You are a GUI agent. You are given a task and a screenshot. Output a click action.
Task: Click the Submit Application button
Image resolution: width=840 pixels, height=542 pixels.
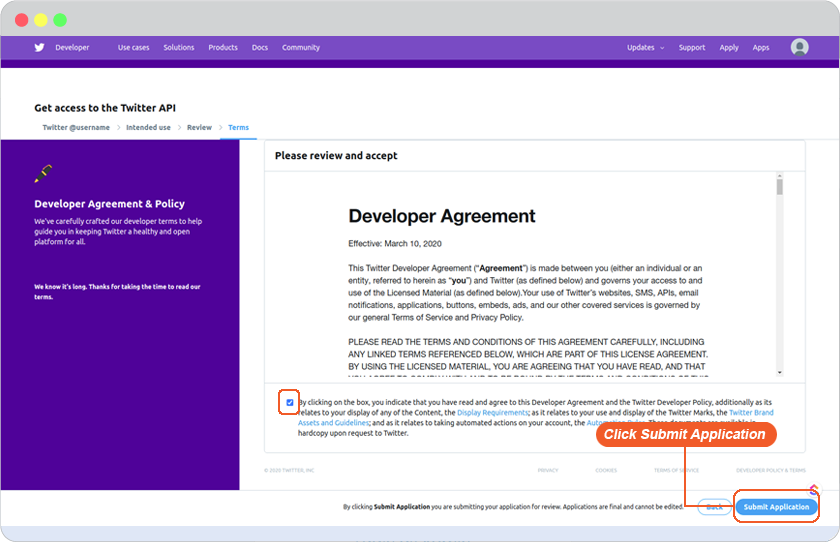click(x=776, y=507)
